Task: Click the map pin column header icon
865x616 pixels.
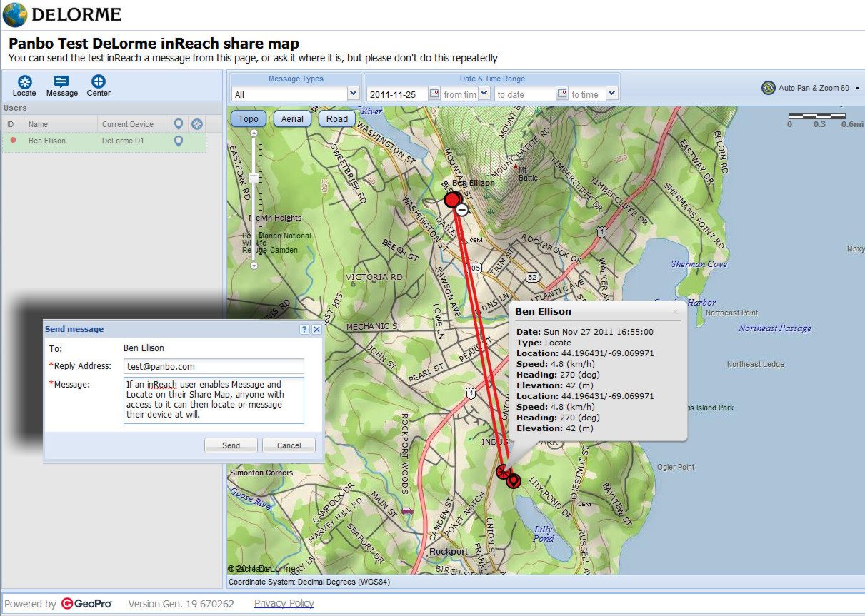Action: point(179,124)
